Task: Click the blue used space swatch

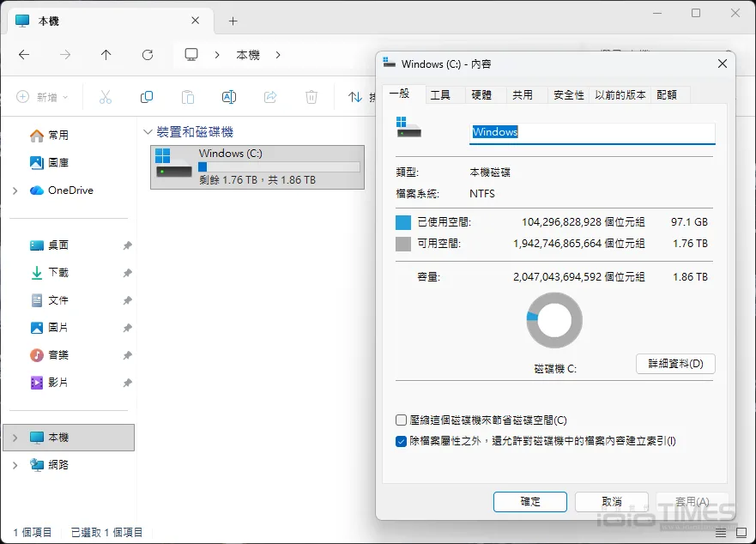Action: click(403, 222)
